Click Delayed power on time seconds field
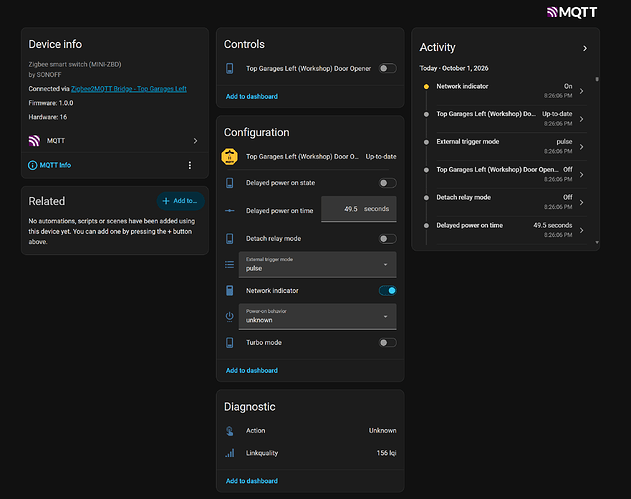Image resolution: width=631 pixels, height=499 pixels. [x=359, y=209]
